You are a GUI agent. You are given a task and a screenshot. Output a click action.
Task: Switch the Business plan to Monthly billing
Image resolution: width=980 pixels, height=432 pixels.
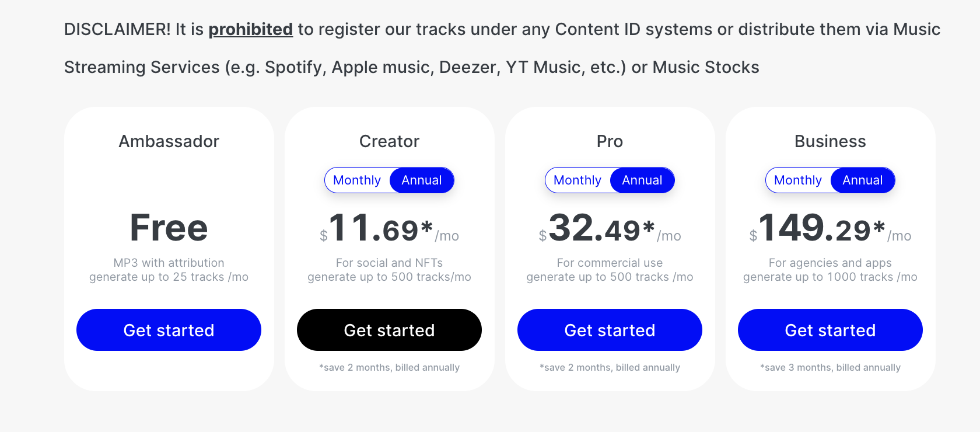[x=797, y=180]
